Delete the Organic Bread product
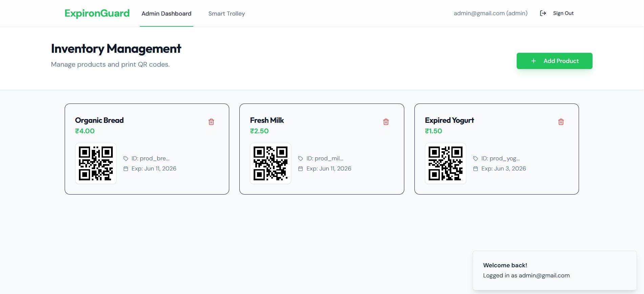Screen dimensions: 644x294 pos(211,122)
